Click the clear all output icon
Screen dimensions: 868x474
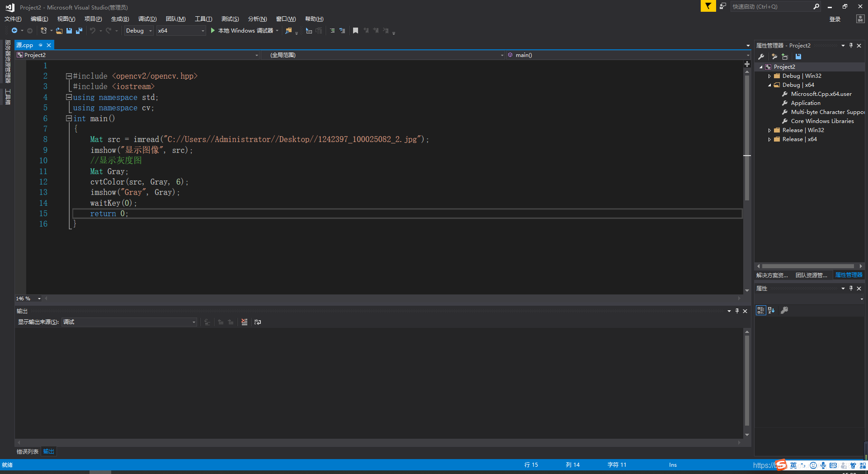245,322
